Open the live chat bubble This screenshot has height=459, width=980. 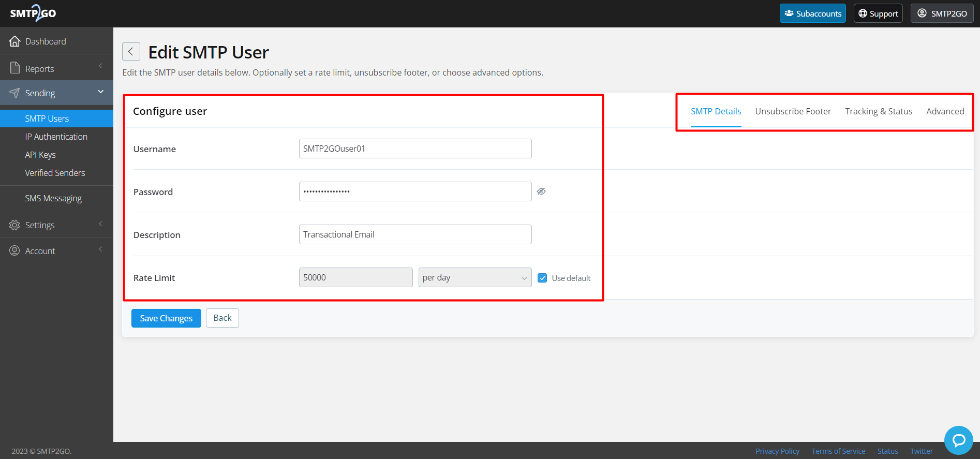tap(958, 440)
